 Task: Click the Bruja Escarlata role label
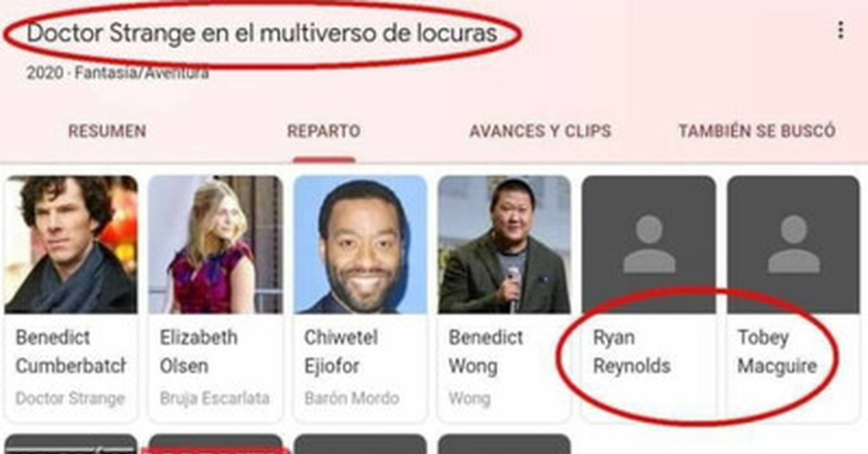click(214, 399)
